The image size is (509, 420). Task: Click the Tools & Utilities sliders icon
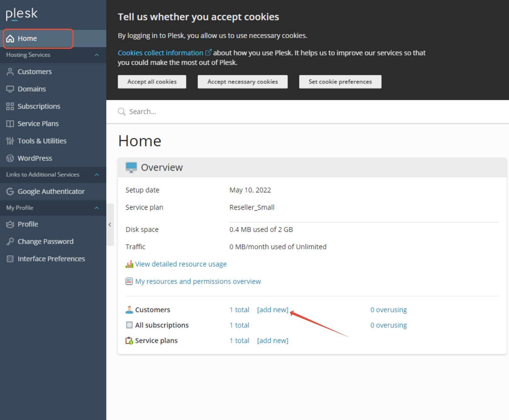click(x=10, y=141)
